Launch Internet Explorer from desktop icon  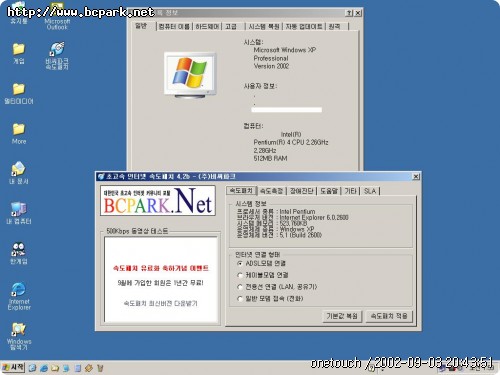(x=19, y=296)
